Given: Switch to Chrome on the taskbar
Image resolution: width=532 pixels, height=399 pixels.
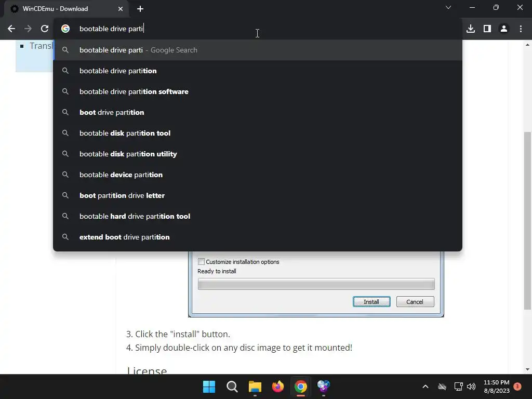Looking at the screenshot, I should [x=301, y=387].
